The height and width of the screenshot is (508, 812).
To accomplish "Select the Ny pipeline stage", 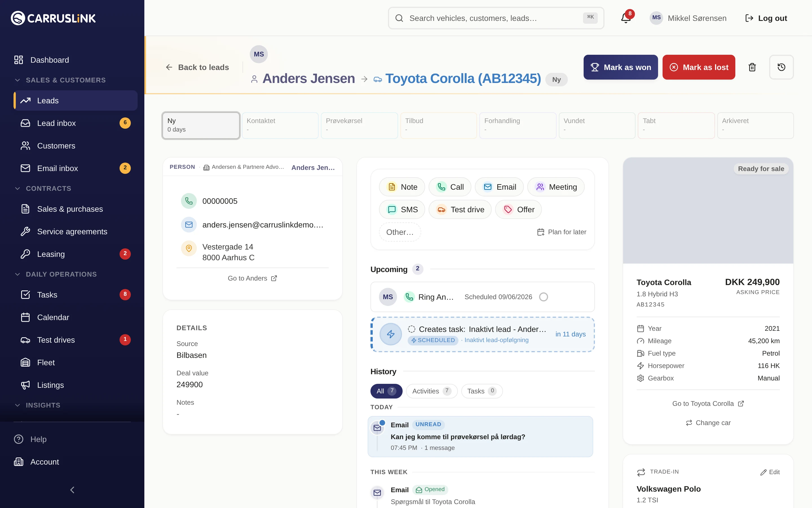I will click(x=201, y=125).
